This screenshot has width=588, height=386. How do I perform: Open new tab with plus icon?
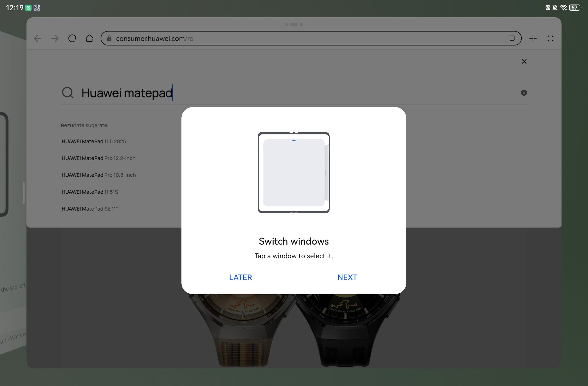coord(533,39)
